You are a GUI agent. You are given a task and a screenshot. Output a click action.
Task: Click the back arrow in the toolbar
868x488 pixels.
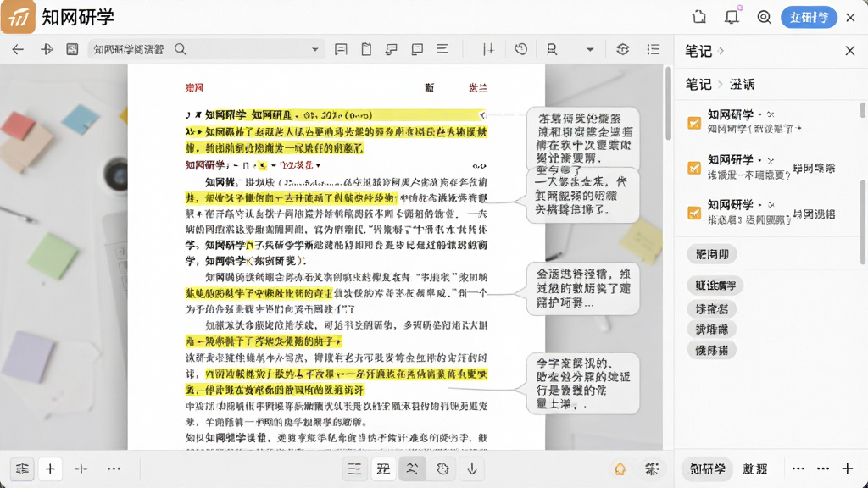(18, 49)
